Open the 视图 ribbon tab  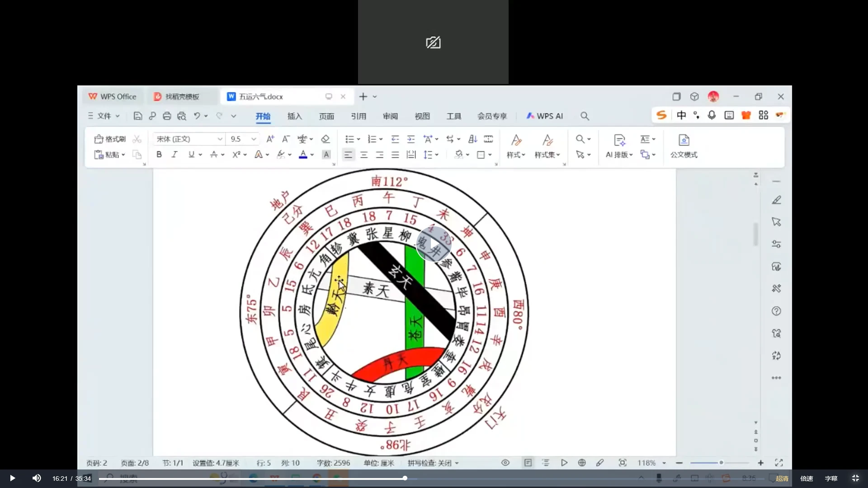pyautogui.click(x=422, y=116)
